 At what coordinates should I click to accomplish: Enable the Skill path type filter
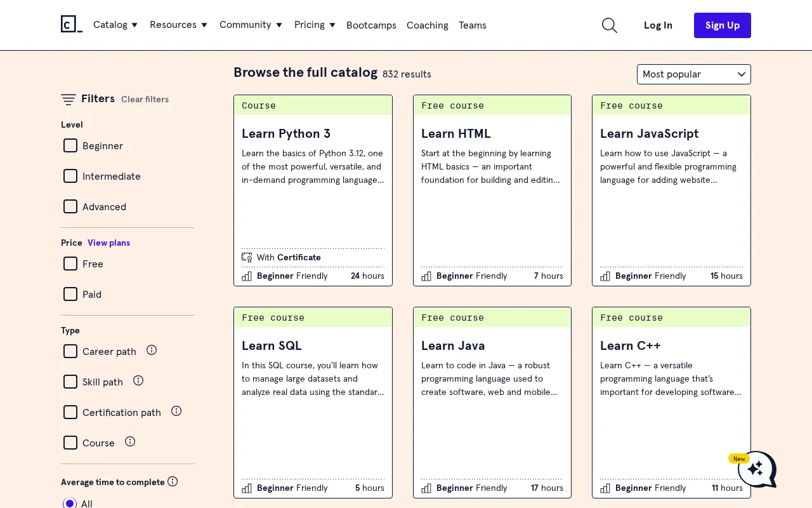(x=70, y=382)
